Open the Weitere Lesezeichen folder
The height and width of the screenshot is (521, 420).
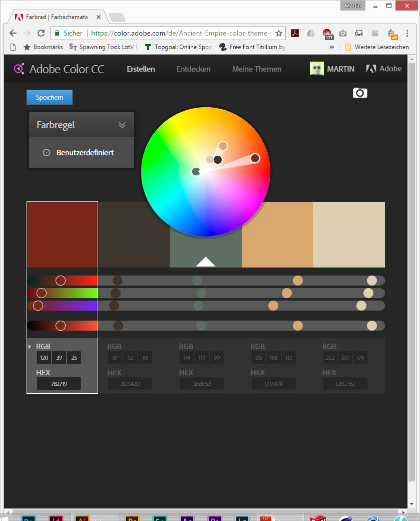[377, 47]
